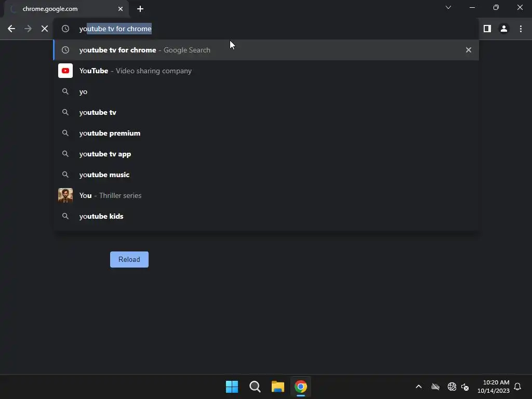Viewport: 532px width, 399px height.
Task: Click magnifier icon beside 'youtube tv app'
Action: pyautogui.click(x=65, y=154)
